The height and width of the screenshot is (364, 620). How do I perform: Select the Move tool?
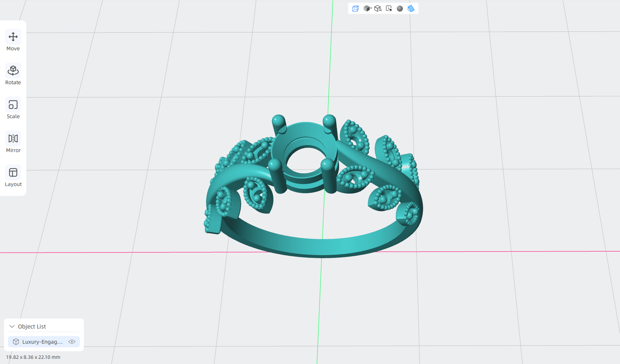13,41
